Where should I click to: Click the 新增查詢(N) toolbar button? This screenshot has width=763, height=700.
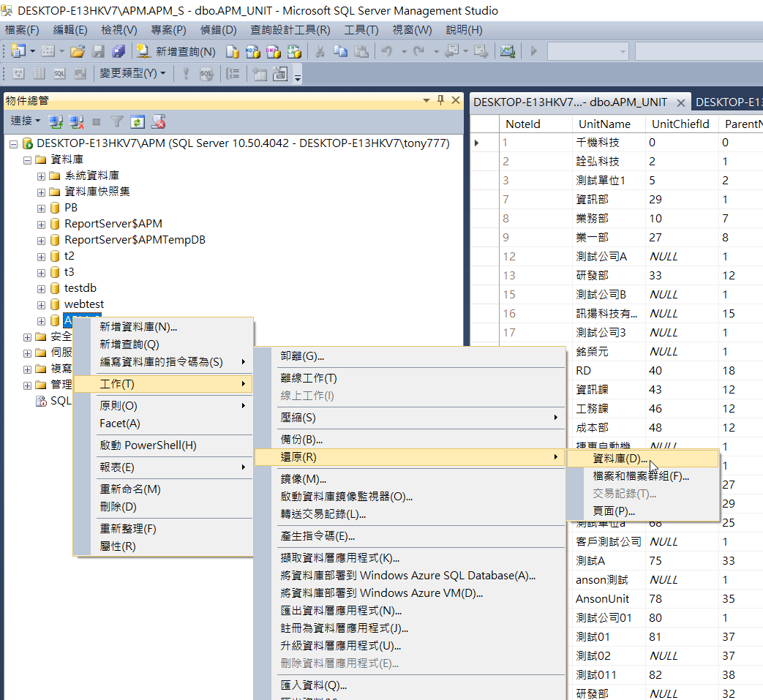point(176,51)
